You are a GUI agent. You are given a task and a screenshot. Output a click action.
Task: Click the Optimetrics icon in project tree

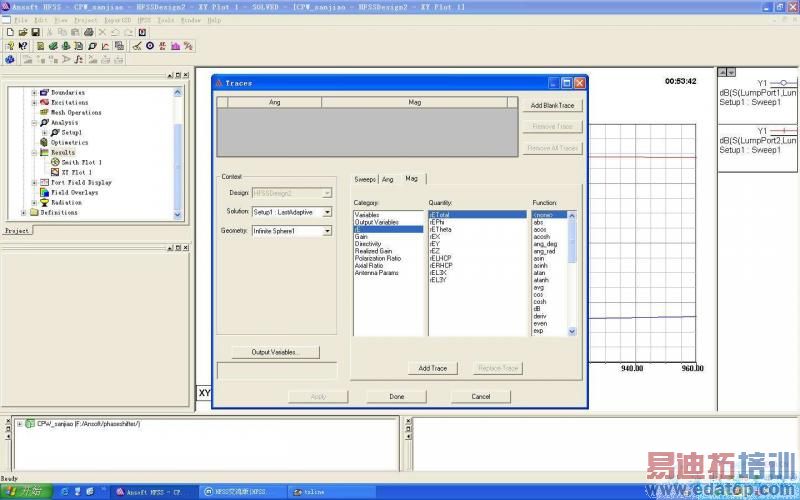click(44, 142)
